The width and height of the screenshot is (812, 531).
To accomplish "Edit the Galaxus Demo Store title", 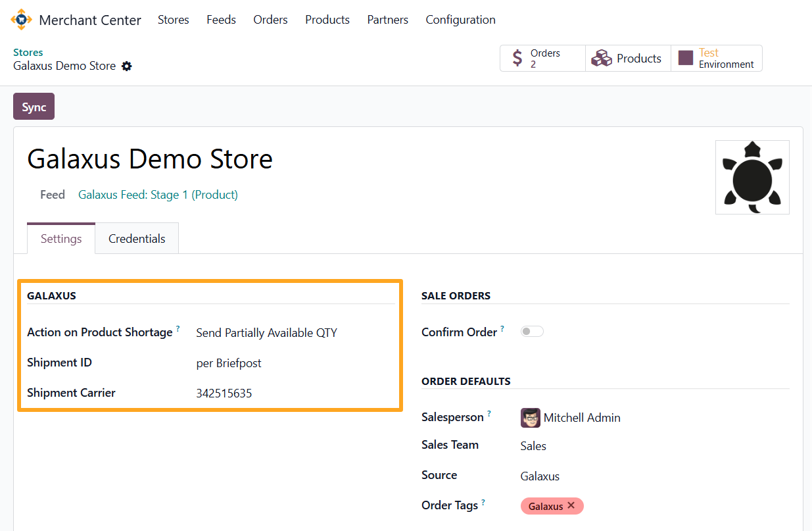I will pyautogui.click(x=150, y=159).
